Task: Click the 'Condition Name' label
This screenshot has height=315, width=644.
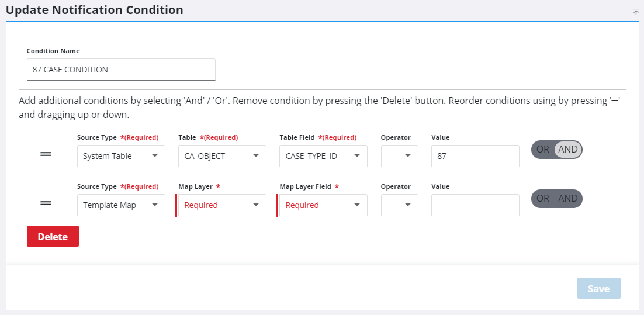Action: point(53,51)
